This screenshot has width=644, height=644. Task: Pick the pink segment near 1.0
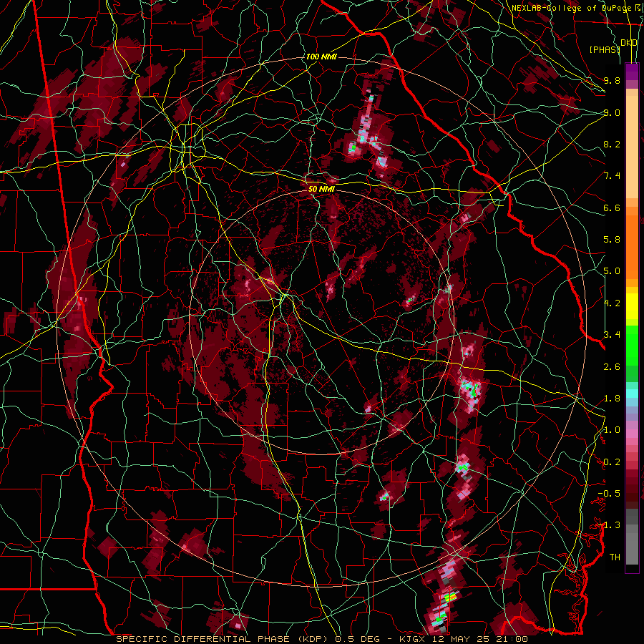pyautogui.click(x=632, y=433)
